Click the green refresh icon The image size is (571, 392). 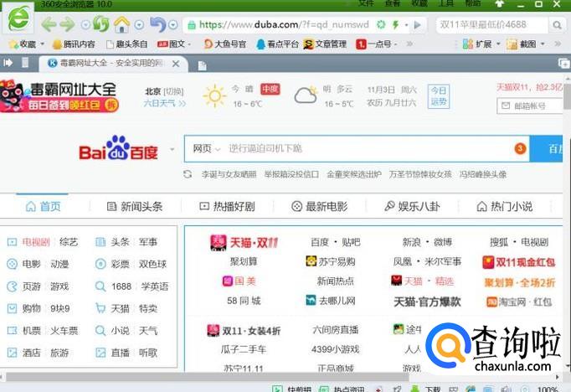coord(100,24)
